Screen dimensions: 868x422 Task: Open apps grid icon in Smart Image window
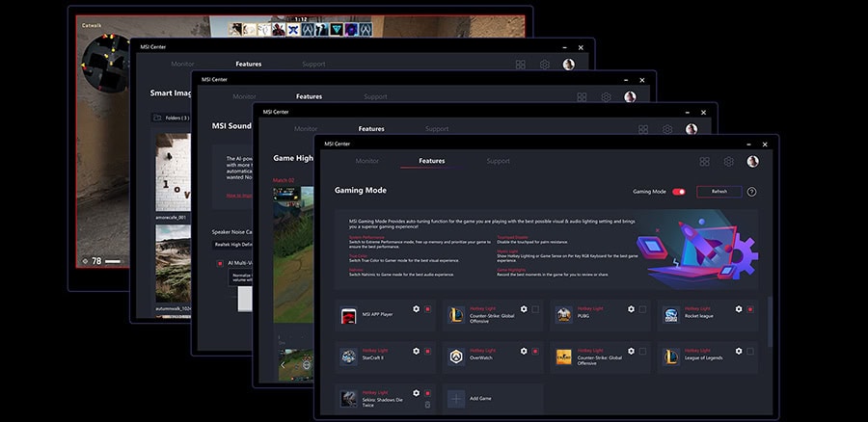(521, 65)
